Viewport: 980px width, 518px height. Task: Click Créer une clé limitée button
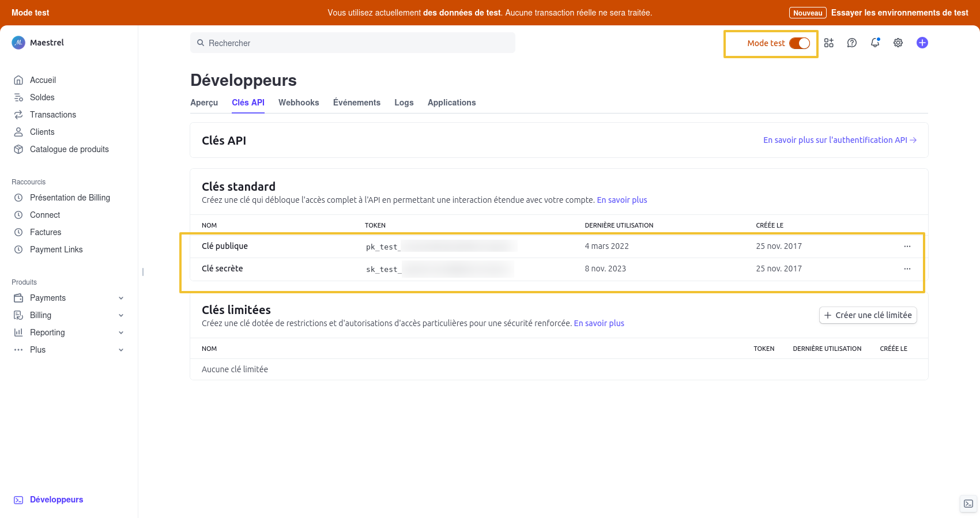(x=868, y=315)
